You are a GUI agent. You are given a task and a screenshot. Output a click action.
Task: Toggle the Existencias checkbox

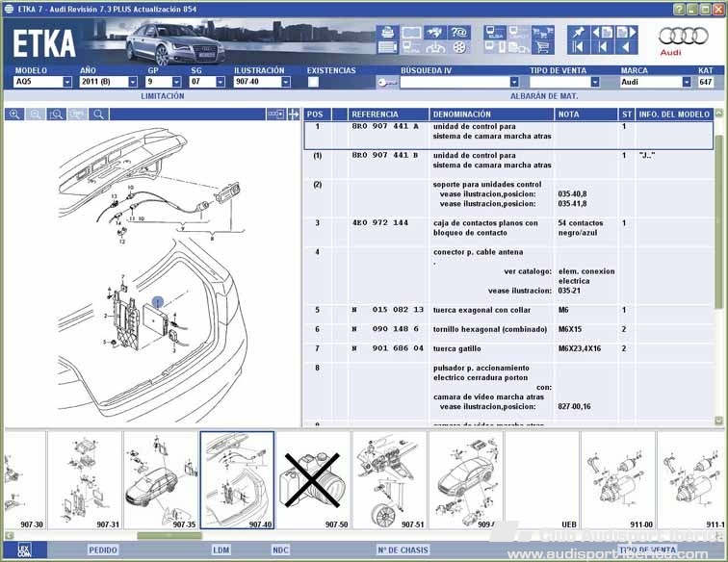coord(313,82)
